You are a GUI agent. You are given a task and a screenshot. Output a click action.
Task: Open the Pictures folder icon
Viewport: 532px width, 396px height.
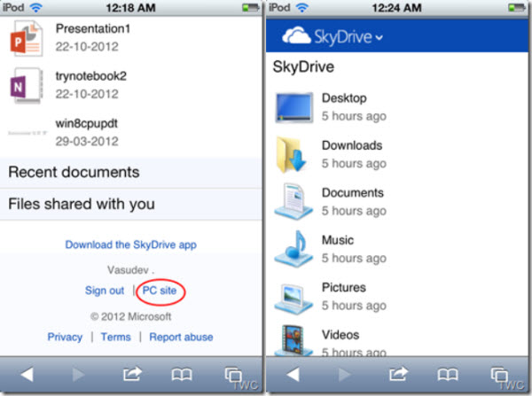click(293, 299)
